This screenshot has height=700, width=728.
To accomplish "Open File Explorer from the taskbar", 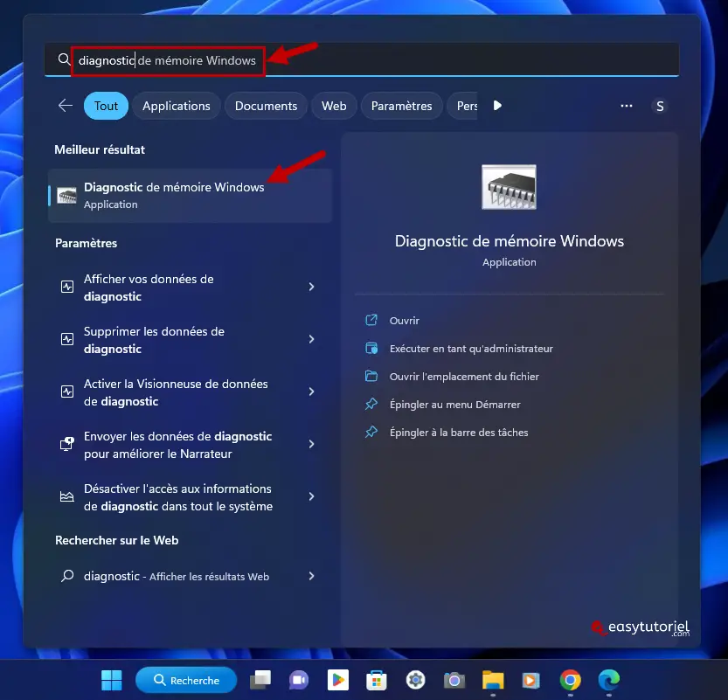I will (493, 680).
